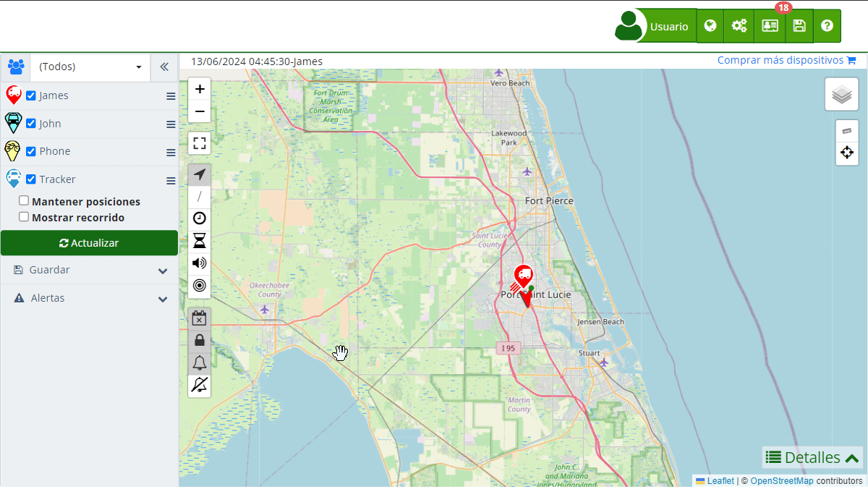
Task: Enable the Mostrar recorrido checkbox
Action: (24, 217)
